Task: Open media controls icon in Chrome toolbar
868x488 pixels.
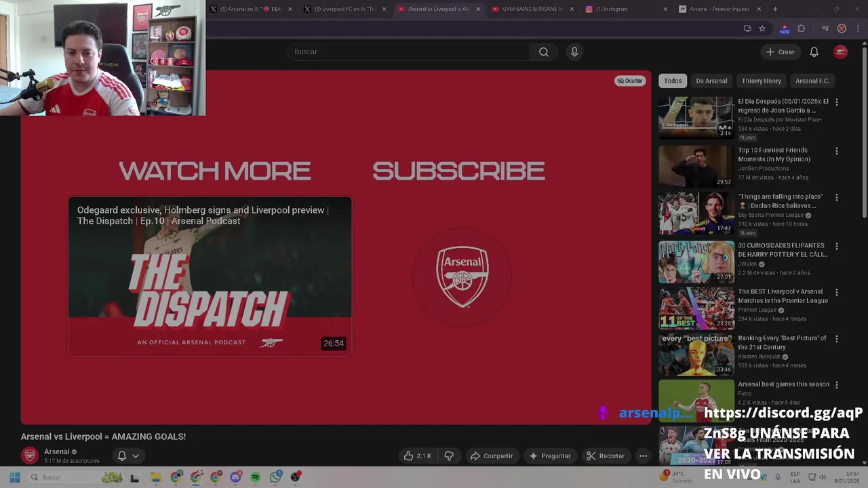Action: [x=825, y=28]
